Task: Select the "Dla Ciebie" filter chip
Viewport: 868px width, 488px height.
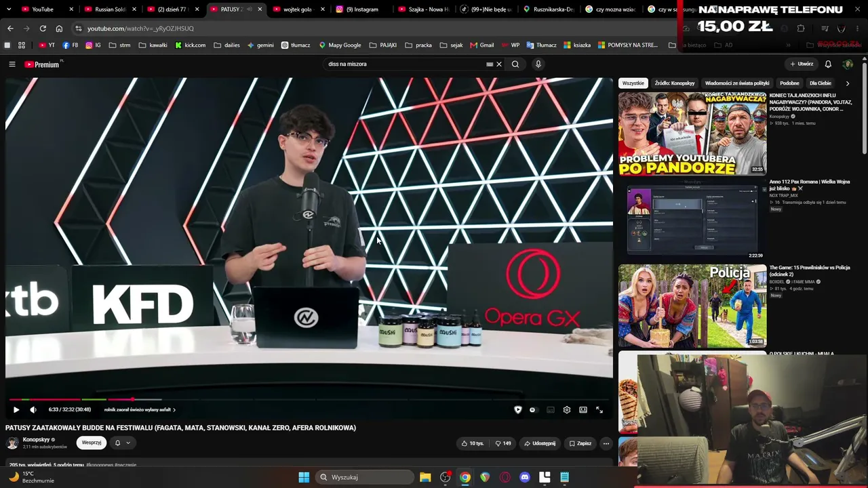Action: click(821, 83)
